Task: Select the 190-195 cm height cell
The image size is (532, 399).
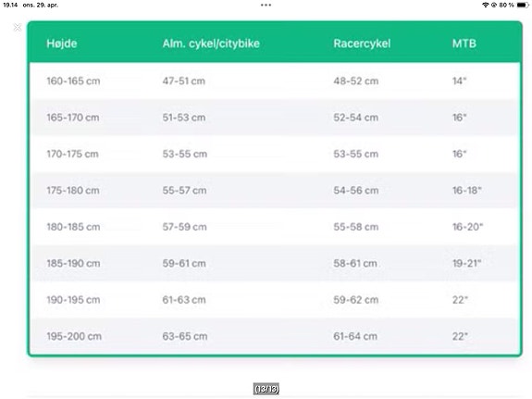Action: pyautogui.click(x=73, y=300)
